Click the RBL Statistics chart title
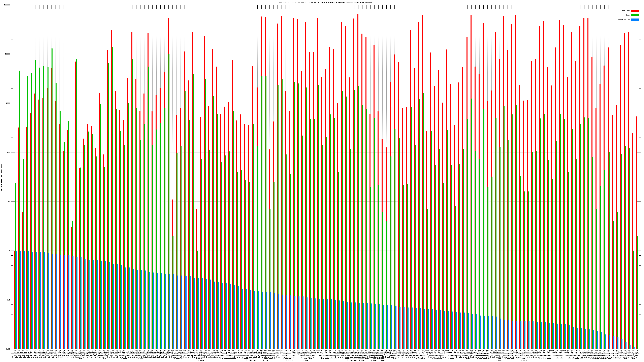 click(x=325, y=2)
